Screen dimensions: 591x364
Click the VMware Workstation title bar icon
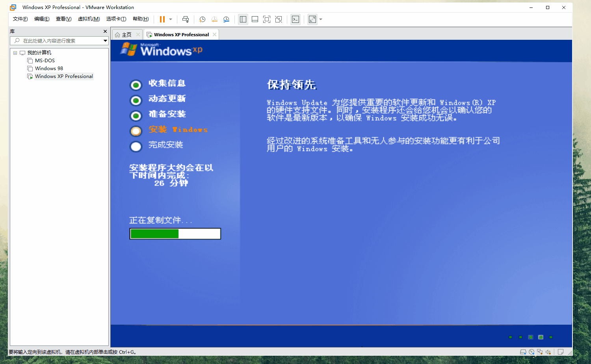(13, 7)
